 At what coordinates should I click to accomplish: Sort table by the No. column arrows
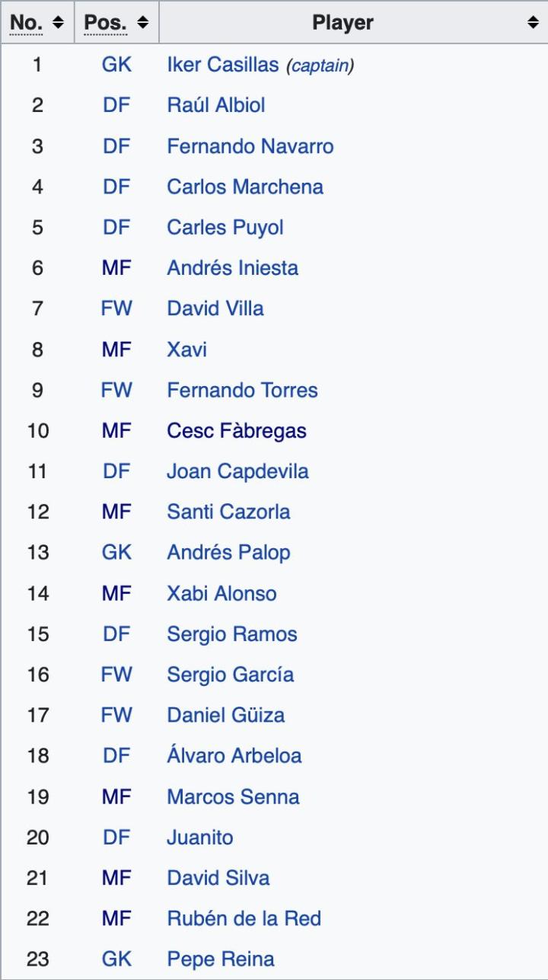[59, 23]
